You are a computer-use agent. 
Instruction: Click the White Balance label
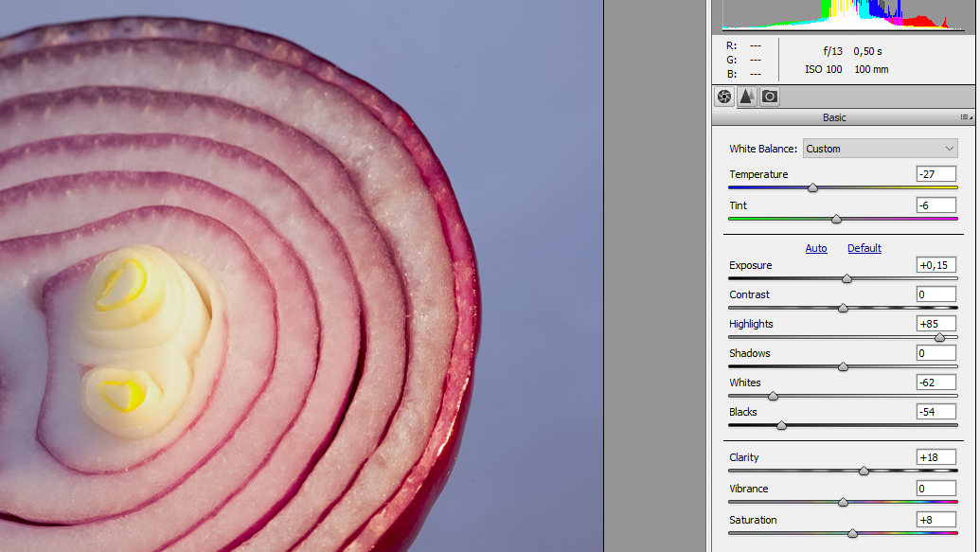tap(763, 149)
